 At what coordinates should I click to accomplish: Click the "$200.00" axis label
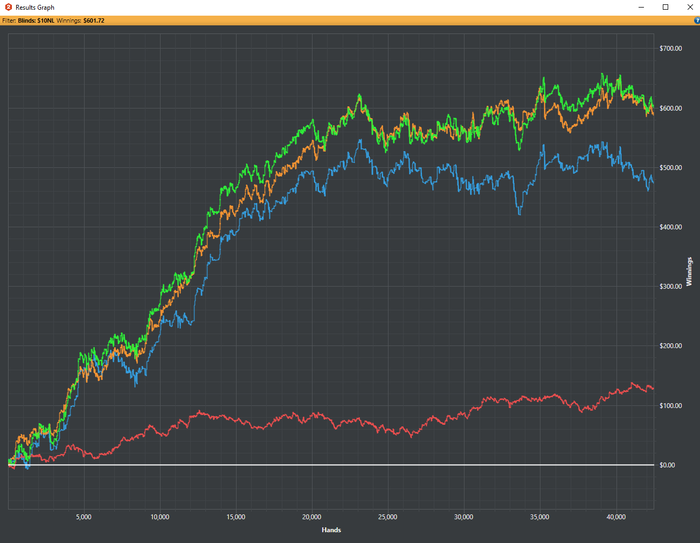click(x=671, y=346)
